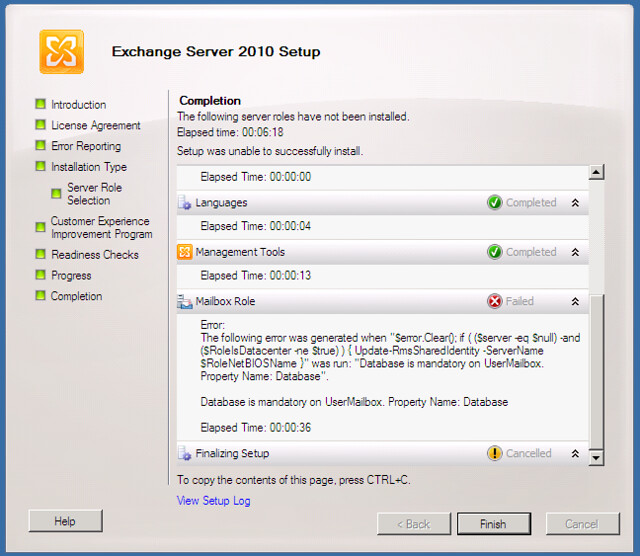
Task: Collapse the Mailbox Role error details
Action: point(575,301)
